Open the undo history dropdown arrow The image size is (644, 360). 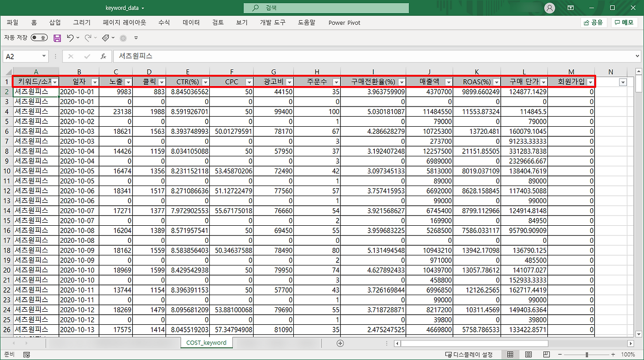pyautogui.click(x=78, y=38)
